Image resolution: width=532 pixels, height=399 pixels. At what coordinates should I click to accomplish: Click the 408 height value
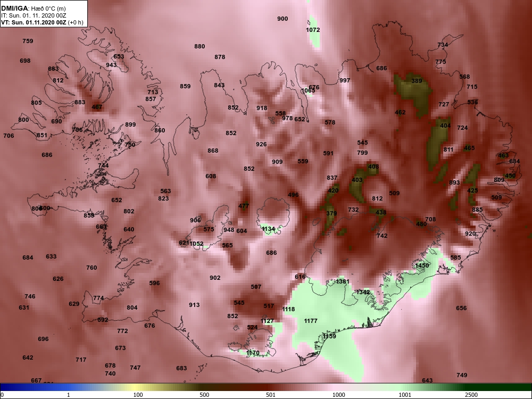pyautogui.click(x=373, y=167)
